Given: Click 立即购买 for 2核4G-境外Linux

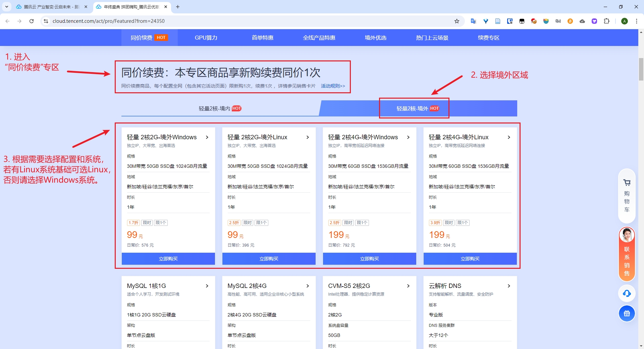Looking at the screenshot, I should 470,259.
